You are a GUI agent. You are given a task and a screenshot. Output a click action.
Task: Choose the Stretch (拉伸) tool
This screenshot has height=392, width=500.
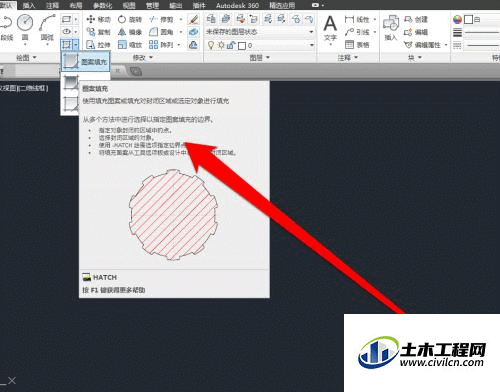pyautogui.click(x=98, y=45)
